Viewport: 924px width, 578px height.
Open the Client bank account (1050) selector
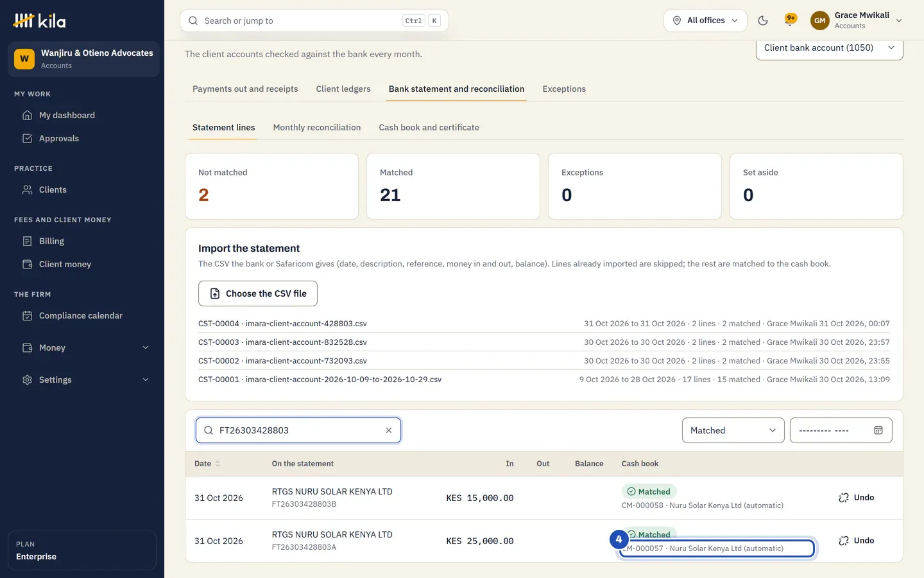tap(829, 48)
